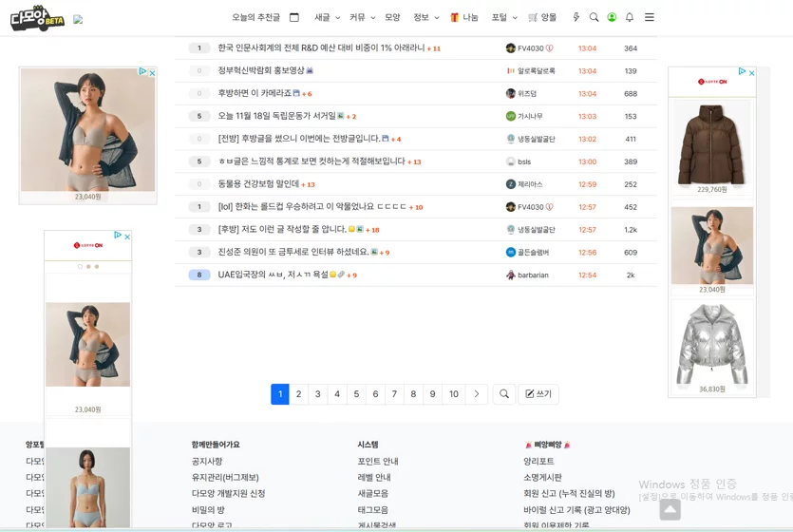Click FV4030 avatar on R&D 예산 post
793x532 pixels.
pos(510,48)
